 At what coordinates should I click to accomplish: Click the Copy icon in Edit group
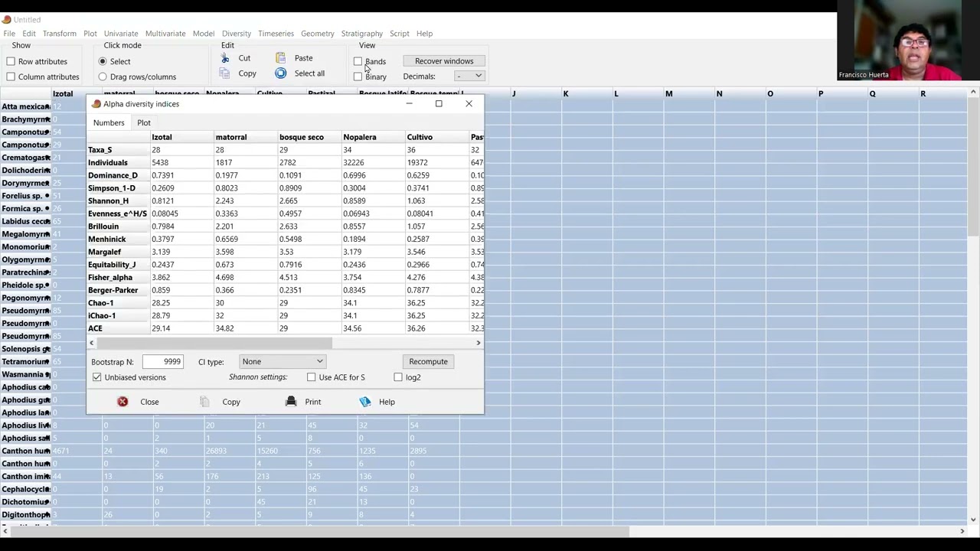pos(224,73)
